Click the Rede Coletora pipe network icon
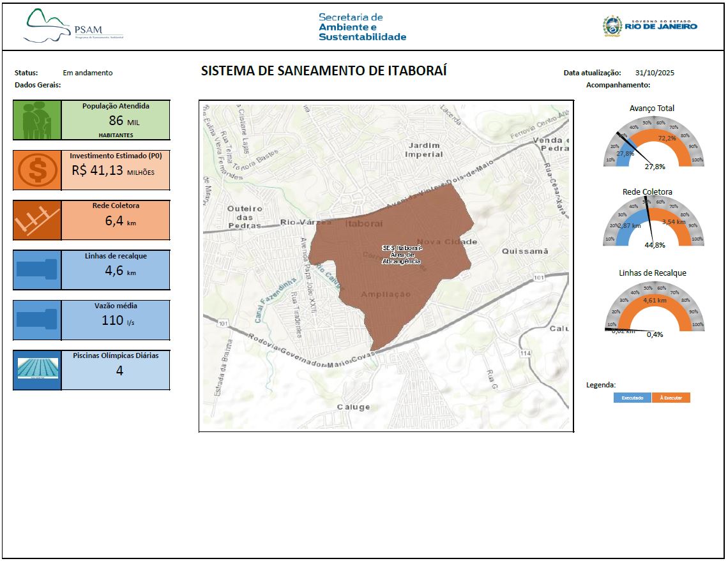This screenshot has width=728, height=561. coord(37,220)
